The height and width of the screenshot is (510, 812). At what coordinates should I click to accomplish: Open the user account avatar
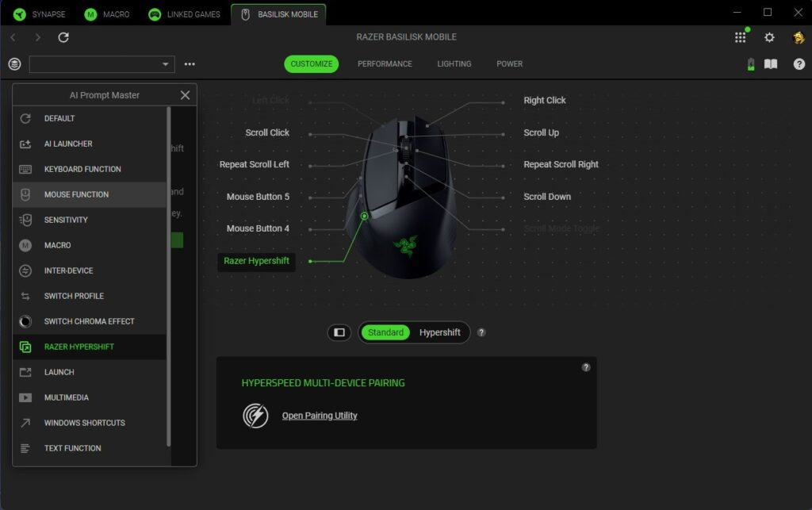799,37
